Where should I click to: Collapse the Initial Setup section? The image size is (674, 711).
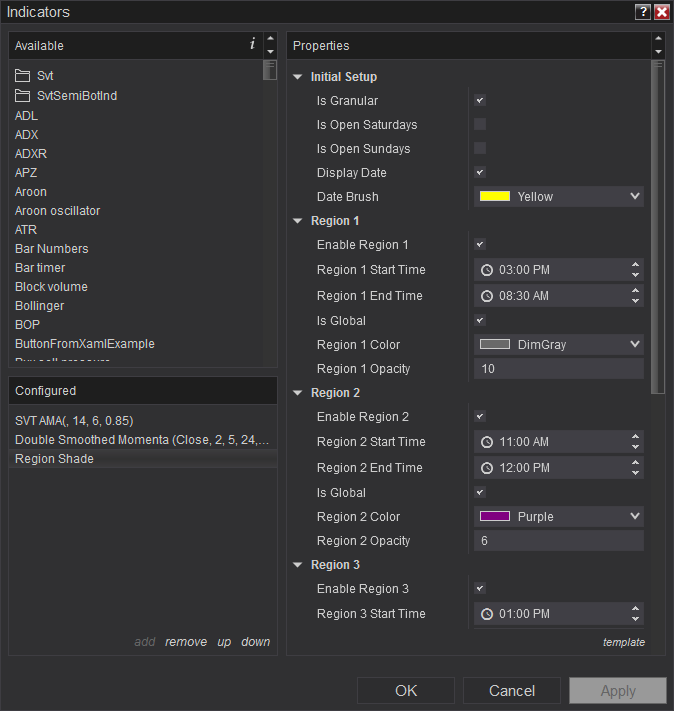pyautogui.click(x=298, y=77)
